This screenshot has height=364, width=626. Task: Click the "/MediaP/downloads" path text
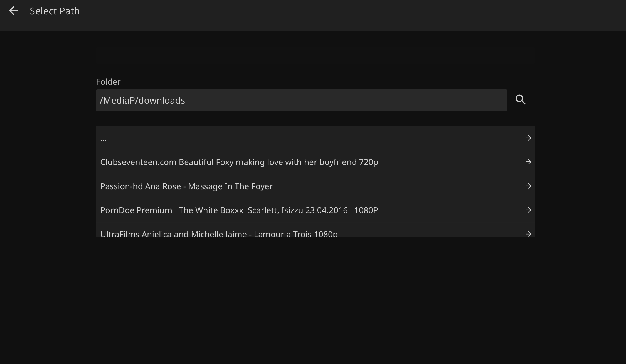coord(142,101)
